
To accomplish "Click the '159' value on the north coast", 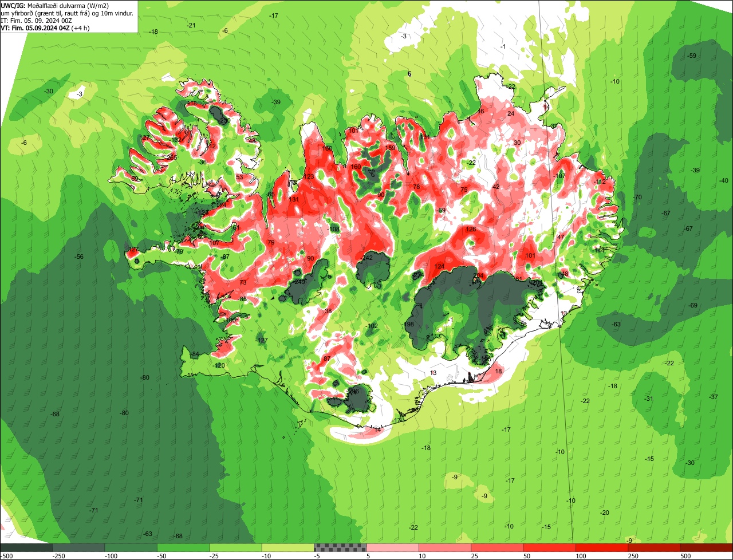I will (x=390, y=148).
